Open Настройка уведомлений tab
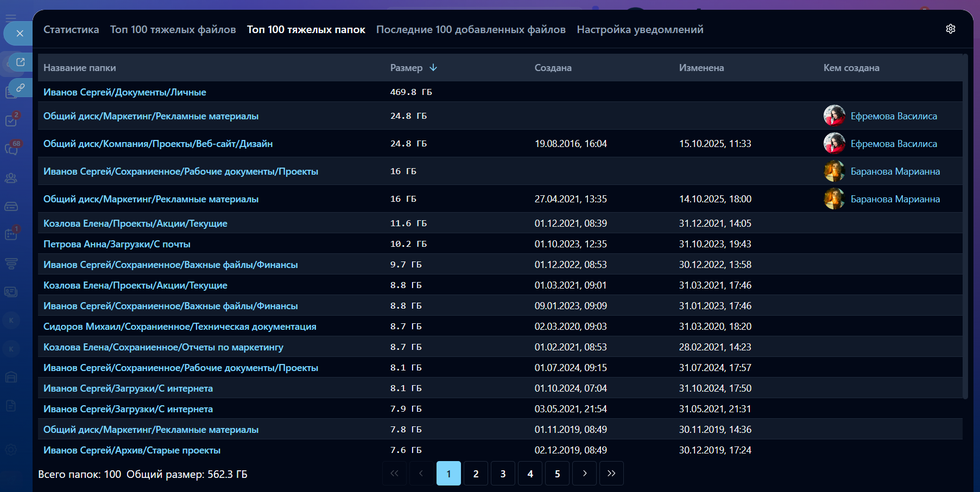 [x=640, y=29]
